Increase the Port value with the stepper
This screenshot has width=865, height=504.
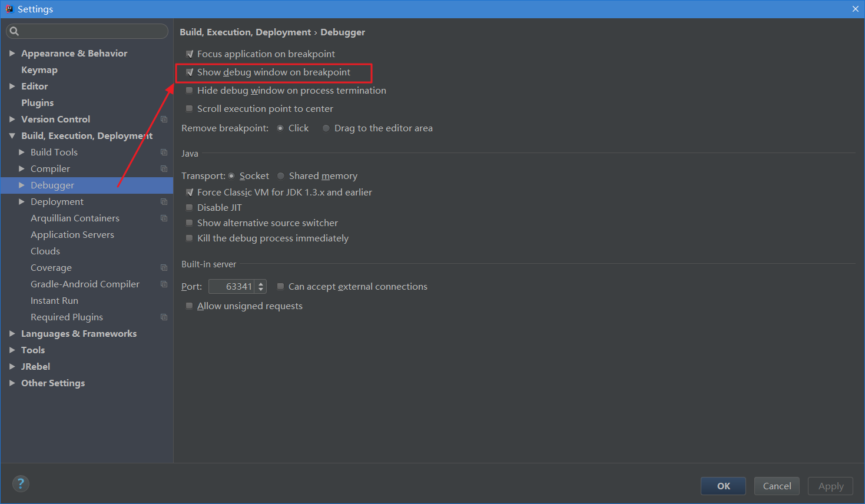pyautogui.click(x=262, y=283)
